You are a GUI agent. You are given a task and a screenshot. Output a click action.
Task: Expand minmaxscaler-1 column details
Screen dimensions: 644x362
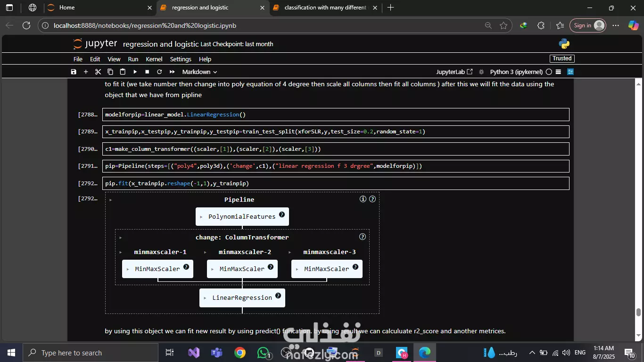coord(121,252)
